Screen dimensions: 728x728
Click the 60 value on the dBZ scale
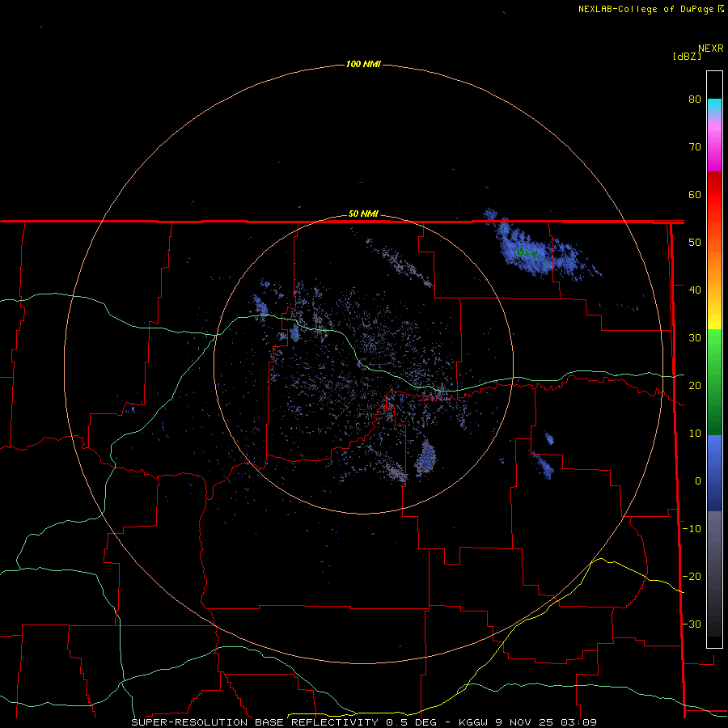[x=695, y=194]
